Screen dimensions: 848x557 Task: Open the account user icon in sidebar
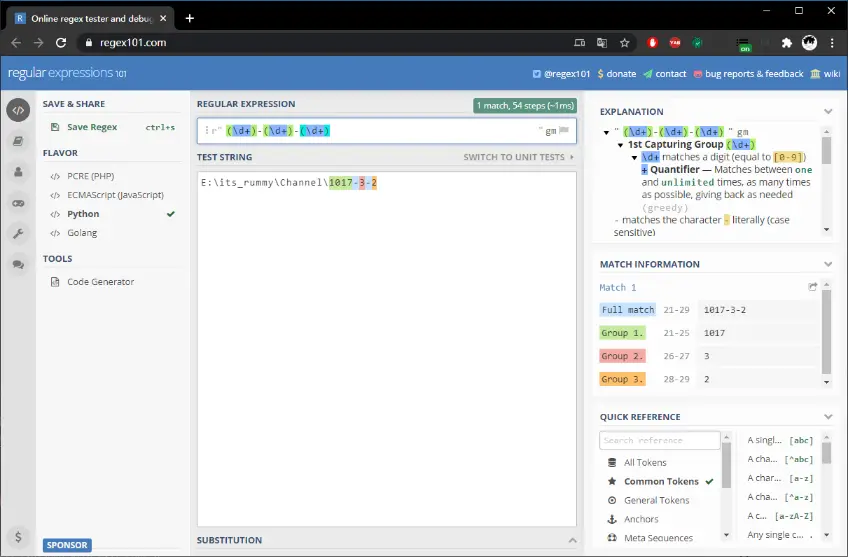point(18,172)
